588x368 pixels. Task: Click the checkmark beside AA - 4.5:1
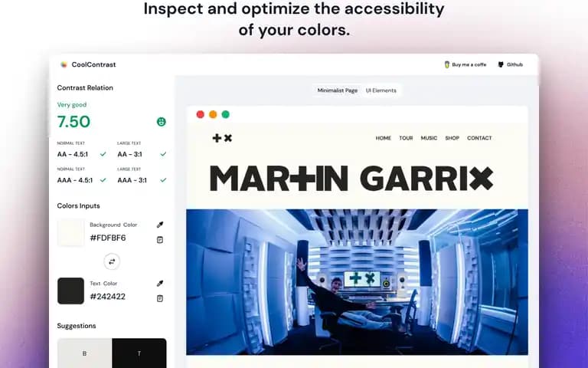tap(103, 154)
